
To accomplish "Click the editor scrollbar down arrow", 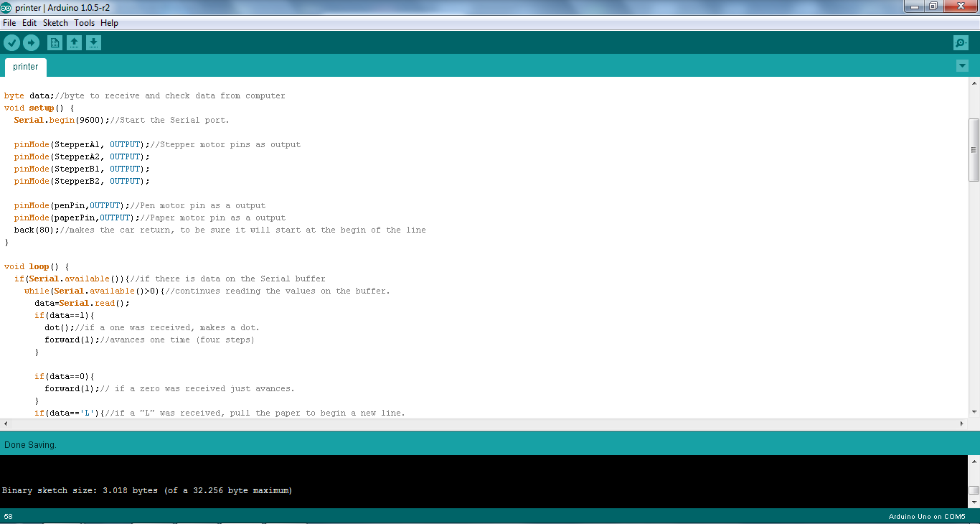I will tap(974, 411).
